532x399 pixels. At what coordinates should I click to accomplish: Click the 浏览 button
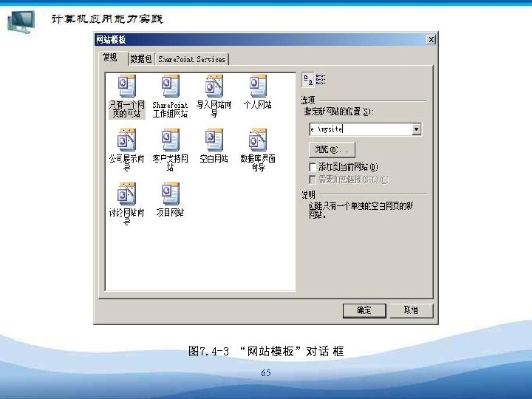point(332,149)
